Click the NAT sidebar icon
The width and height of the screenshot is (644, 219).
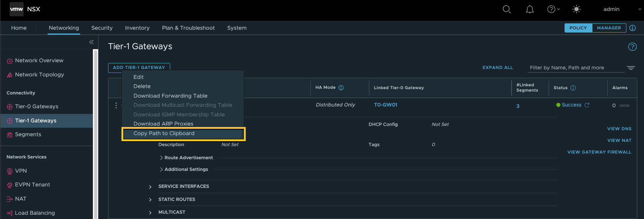coord(10,199)
